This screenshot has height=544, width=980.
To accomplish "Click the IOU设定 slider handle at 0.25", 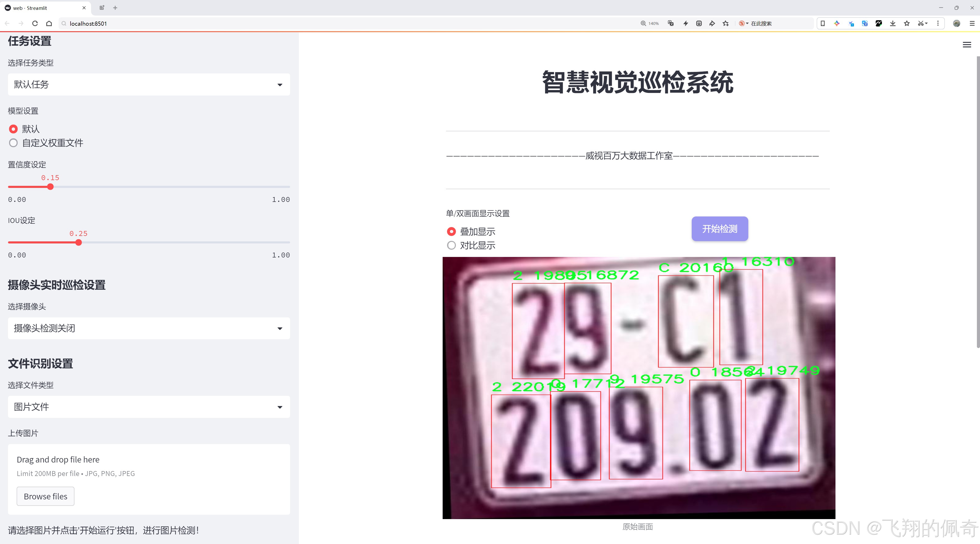I will [x=78, y=242].
